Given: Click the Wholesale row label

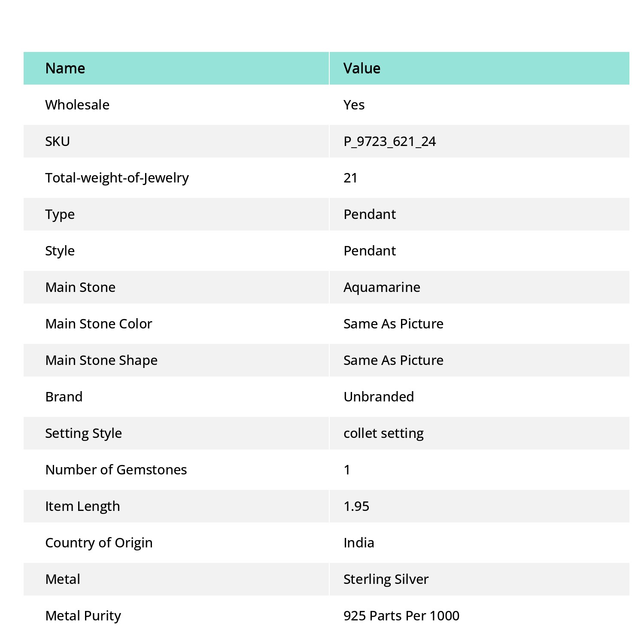Looking at the screenshot, I should pos(77,105).
